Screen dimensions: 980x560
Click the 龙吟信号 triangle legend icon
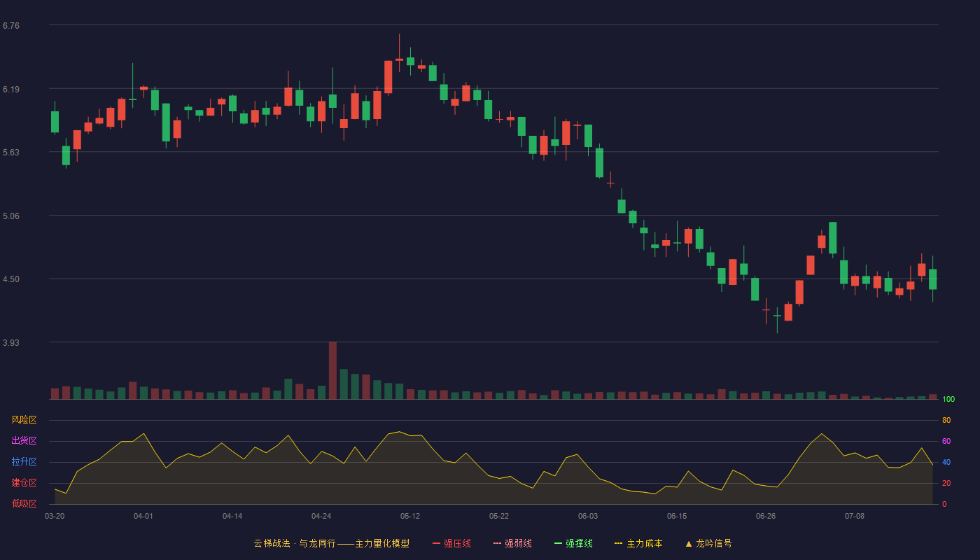click(689, 543)
